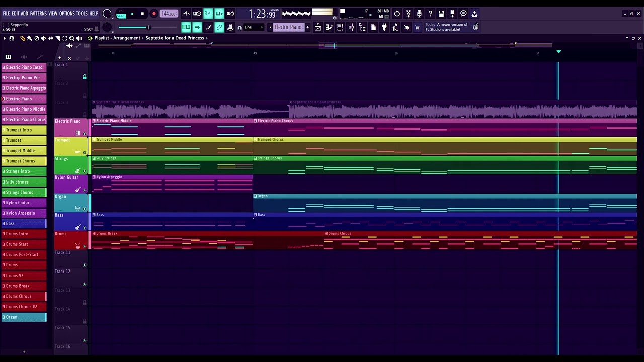Click the tempo 144.000 field
This screenshot has height=362, width=644.
click(x=169, y=14)
